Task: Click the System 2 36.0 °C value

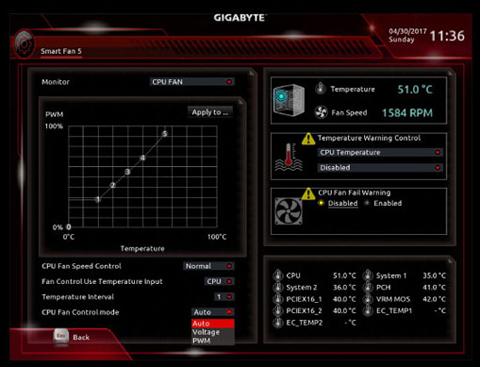Action: click(x=344, y=287)
